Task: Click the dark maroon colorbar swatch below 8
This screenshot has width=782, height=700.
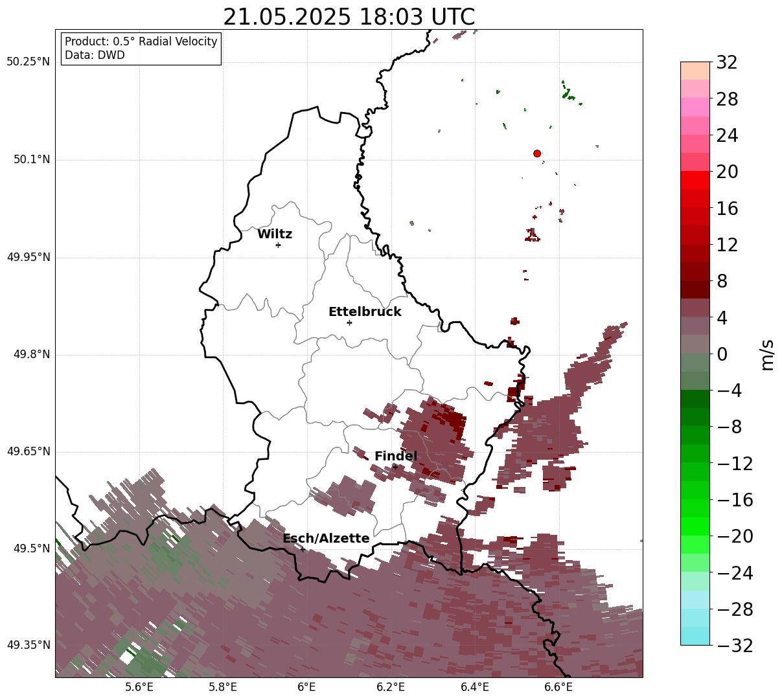Action: point(695,289)
